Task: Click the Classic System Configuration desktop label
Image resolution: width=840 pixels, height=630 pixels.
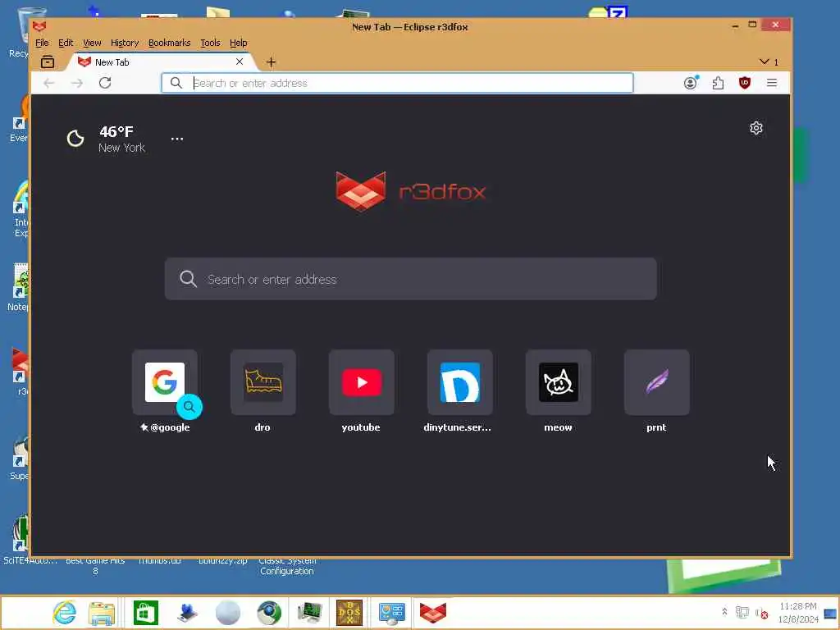Action: pyautogui.click(x=287, y=566)
